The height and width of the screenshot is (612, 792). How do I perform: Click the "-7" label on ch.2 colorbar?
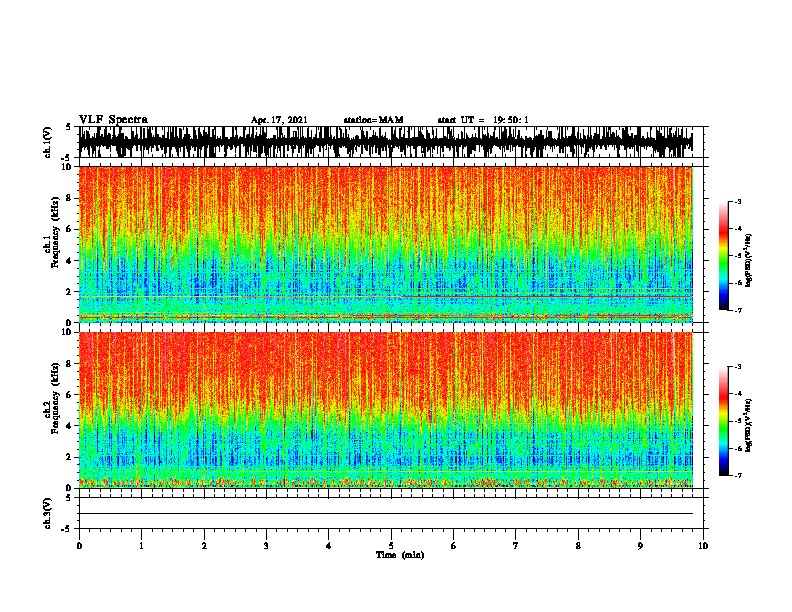[737, 475]
